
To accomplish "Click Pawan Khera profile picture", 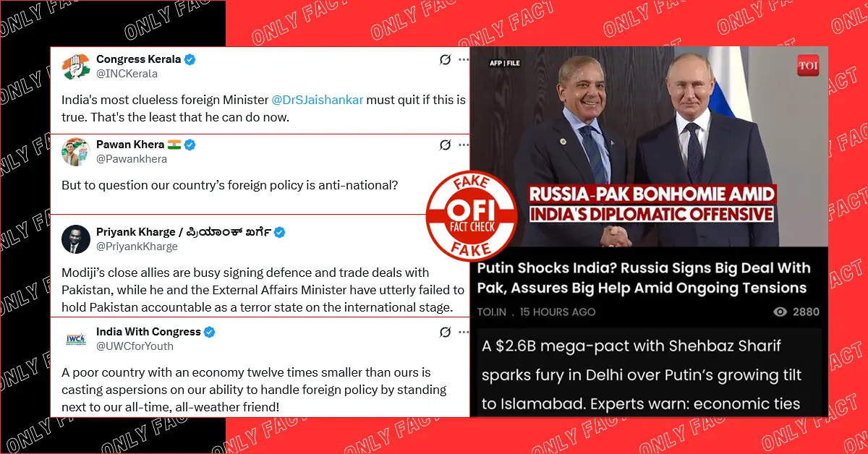I will tap(75, 152).
